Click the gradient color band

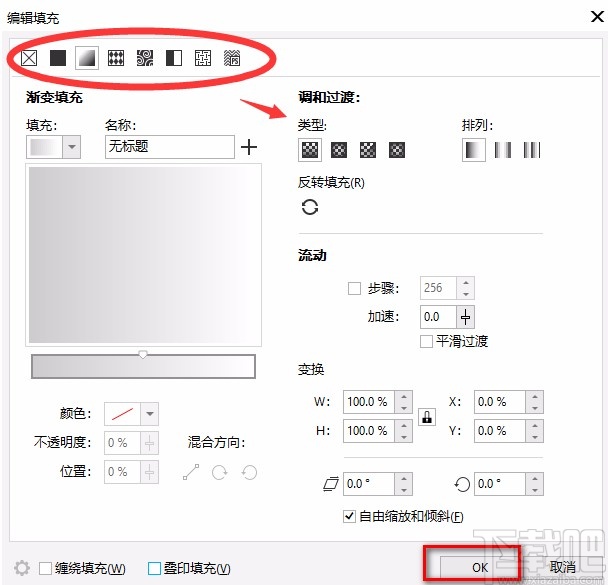pyautogui.click(x=143, y=366)
